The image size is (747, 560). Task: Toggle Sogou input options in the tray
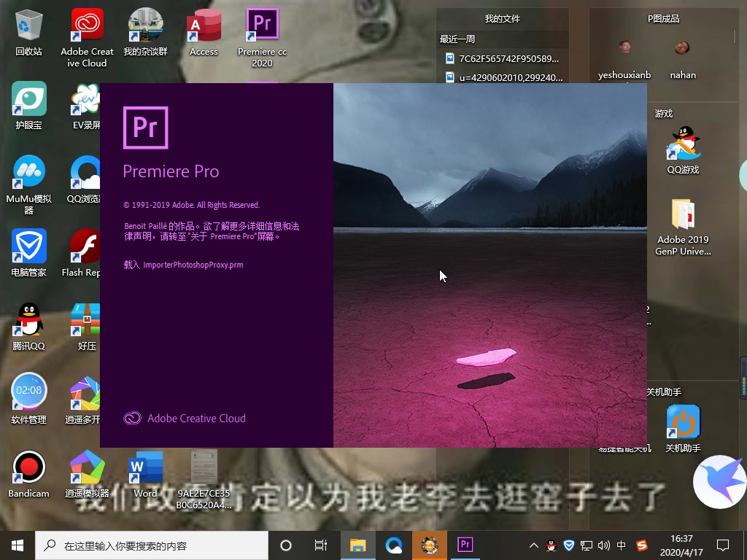click(640, 545)
